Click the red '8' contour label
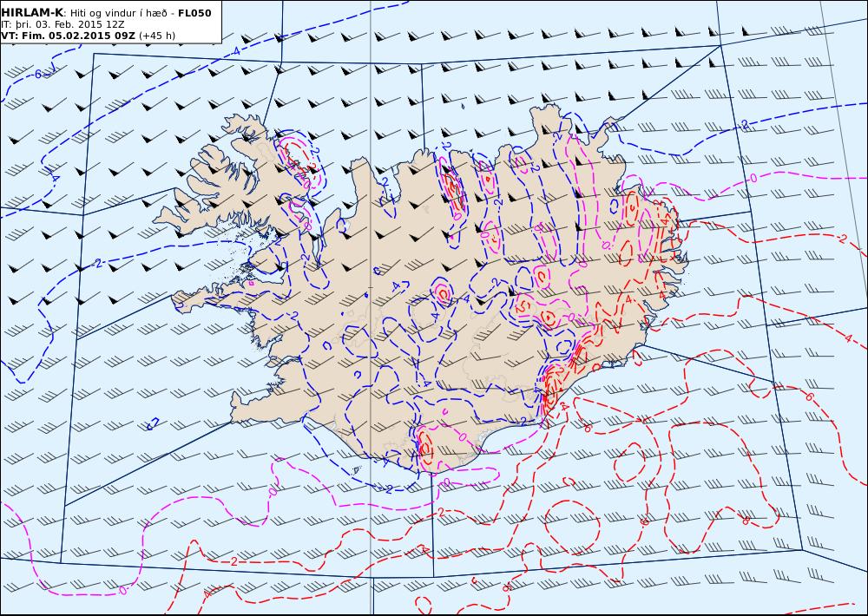Screen dimensions: 868x616 [745, 521]
